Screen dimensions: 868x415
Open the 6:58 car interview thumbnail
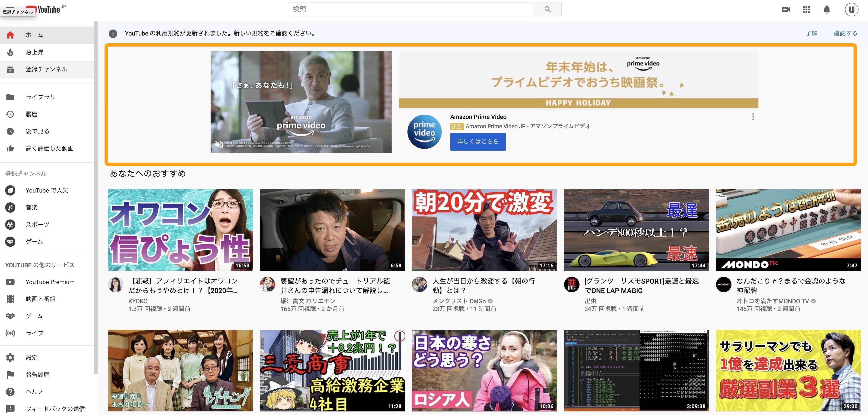(x=332, y=230)
